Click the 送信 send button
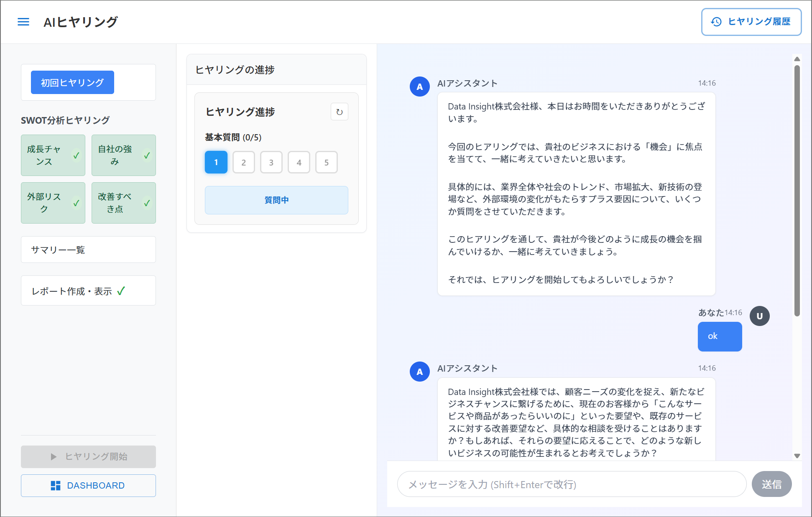This screenshot has width=812, height=517. click(x=771, y=484)
